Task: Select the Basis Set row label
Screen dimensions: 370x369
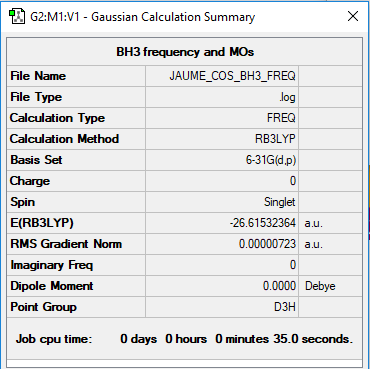Action: [36, 160]
